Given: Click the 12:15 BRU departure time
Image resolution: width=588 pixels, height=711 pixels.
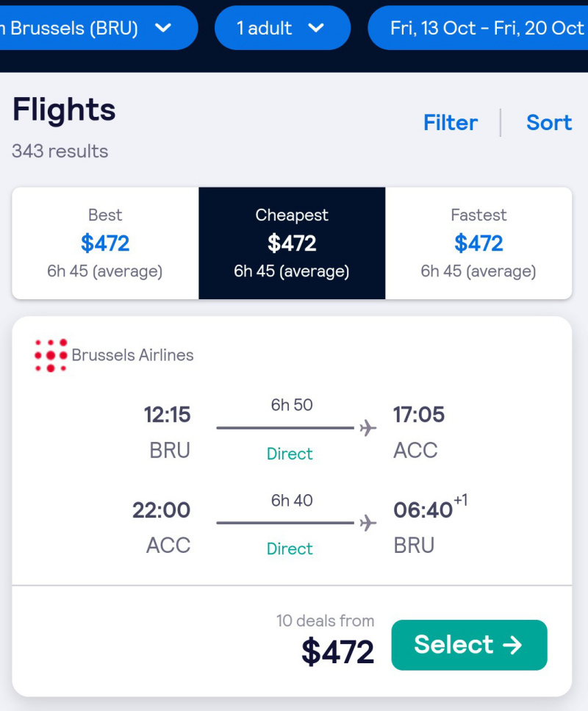Looking at the screenshot, I should 168,415.
